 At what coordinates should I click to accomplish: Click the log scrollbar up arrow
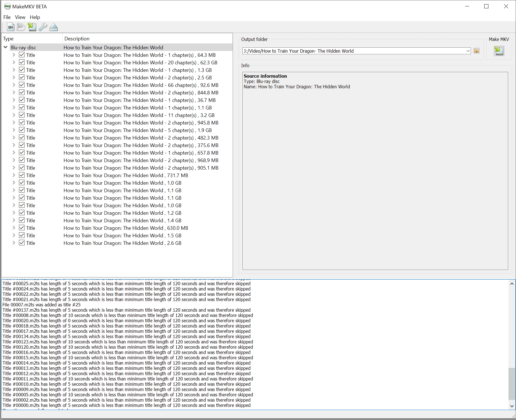coord(512,284)
